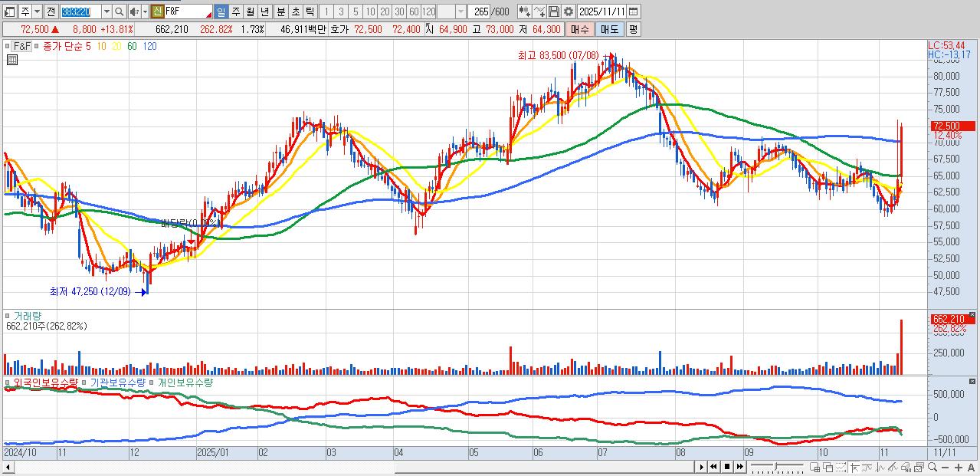
Task: Click the 3D box with bars icon at bottom
Action: point(906,468)
